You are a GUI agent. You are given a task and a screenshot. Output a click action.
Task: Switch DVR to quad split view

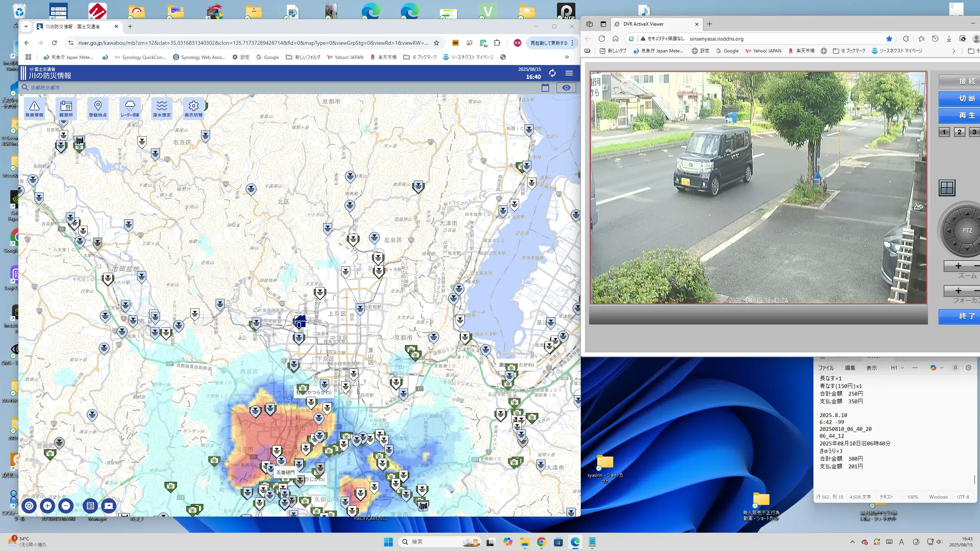947,188
